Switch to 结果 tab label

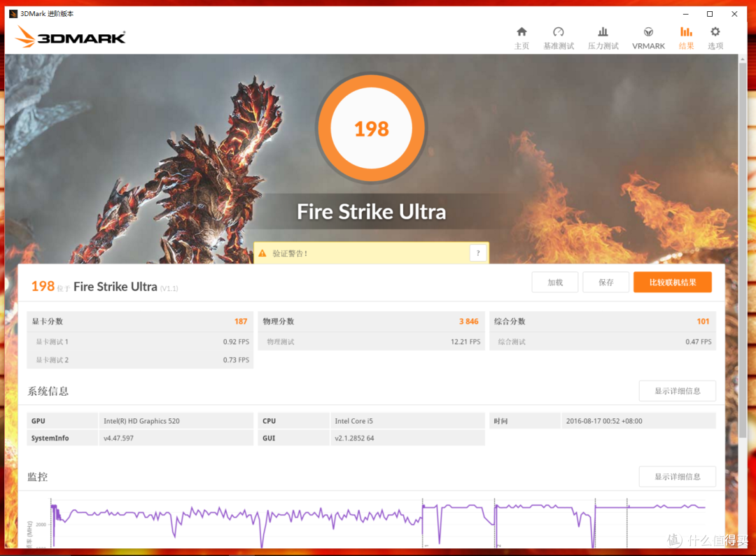tap(686, 45)
